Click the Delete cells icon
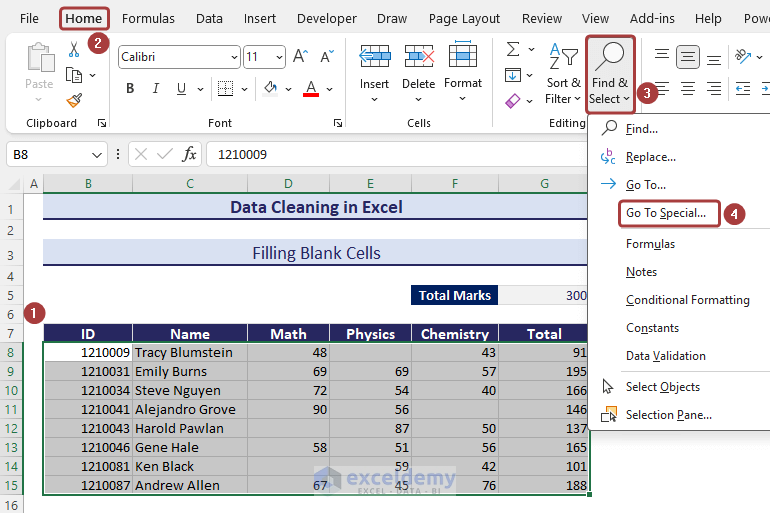 [x=419, y=56]
